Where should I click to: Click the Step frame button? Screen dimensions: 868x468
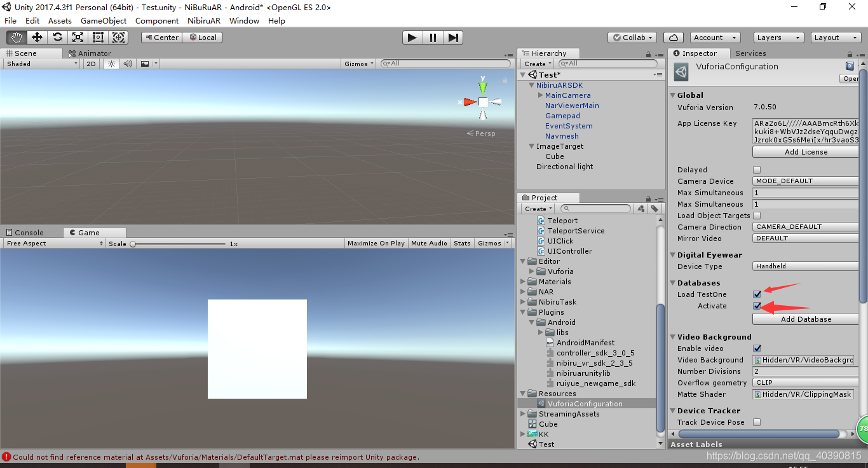pos(452,38)
